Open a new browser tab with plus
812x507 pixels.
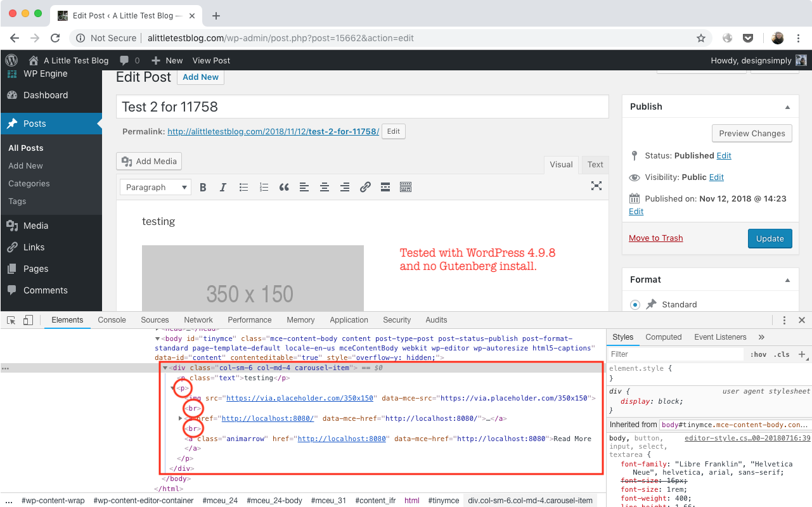(216, 15)
